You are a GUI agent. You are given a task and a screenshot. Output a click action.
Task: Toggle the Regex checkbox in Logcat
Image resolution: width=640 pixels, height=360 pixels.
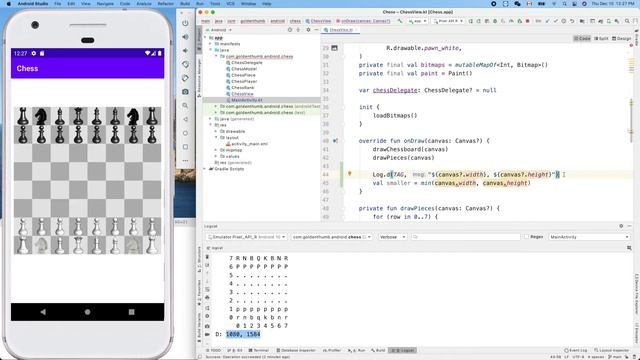click(527, 237)
